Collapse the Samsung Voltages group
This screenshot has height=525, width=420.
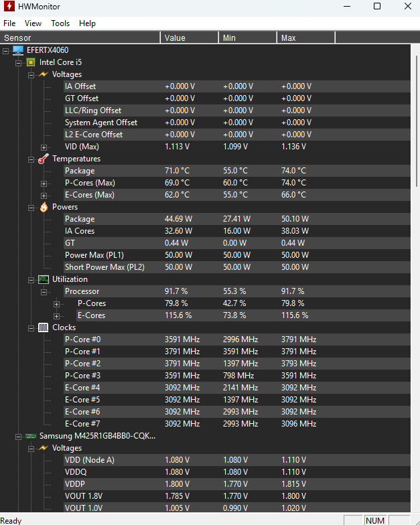[x=31, y=449]
